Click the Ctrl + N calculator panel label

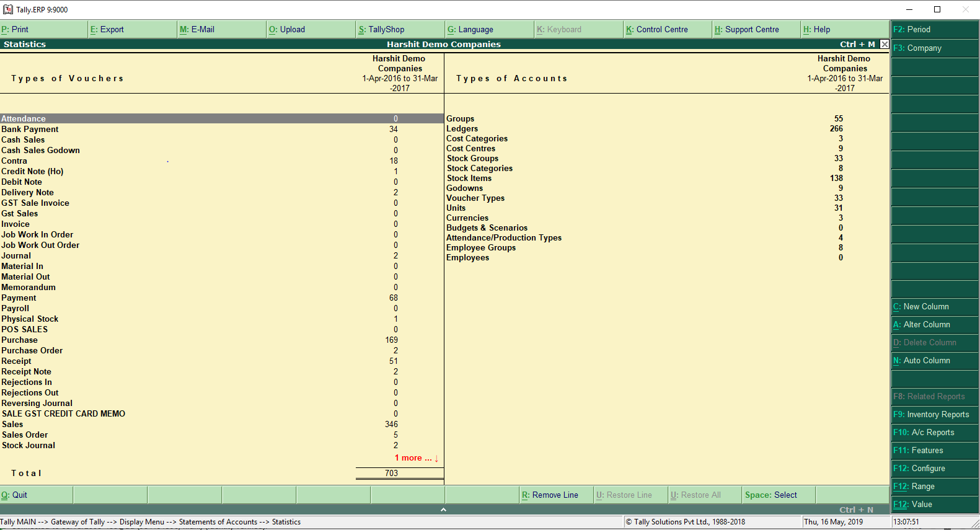[x=856, y=510]
